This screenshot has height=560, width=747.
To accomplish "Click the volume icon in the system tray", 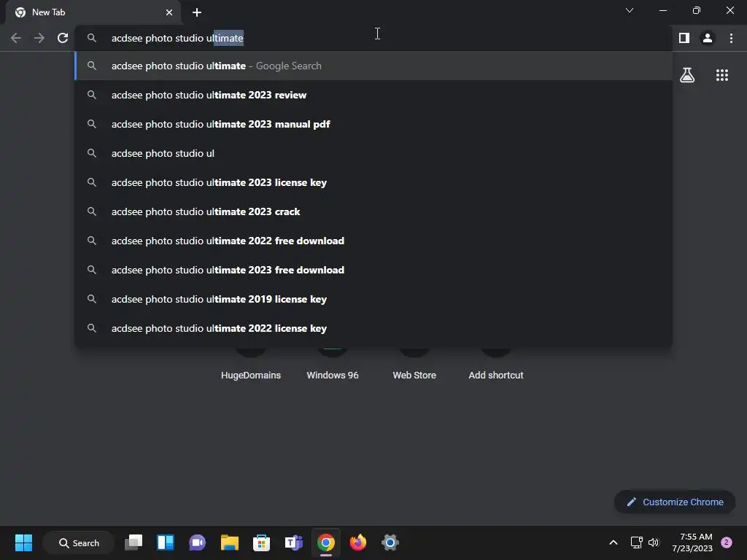I will (654, 542).
